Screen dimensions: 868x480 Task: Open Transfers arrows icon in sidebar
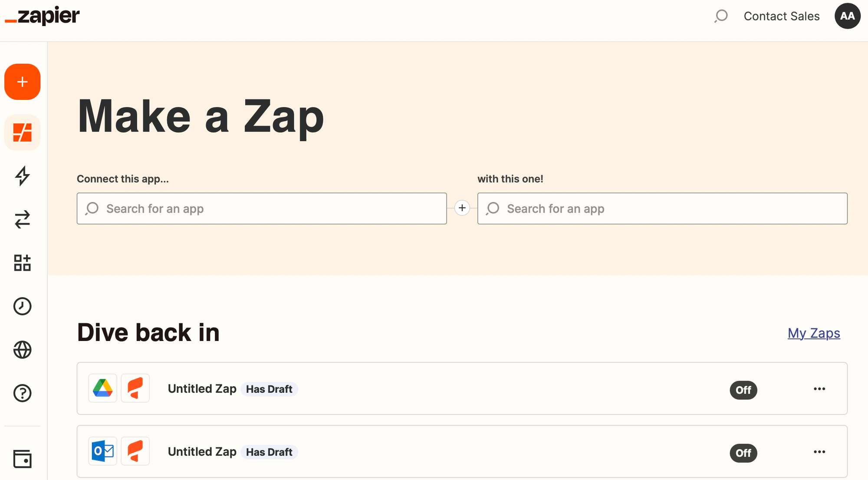pos(23,219)
